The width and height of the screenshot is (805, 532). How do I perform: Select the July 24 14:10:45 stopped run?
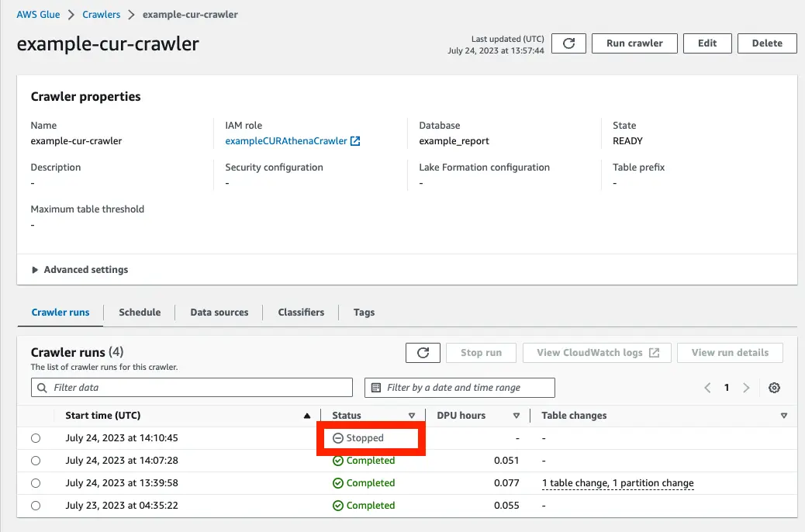tap(36, 438)
